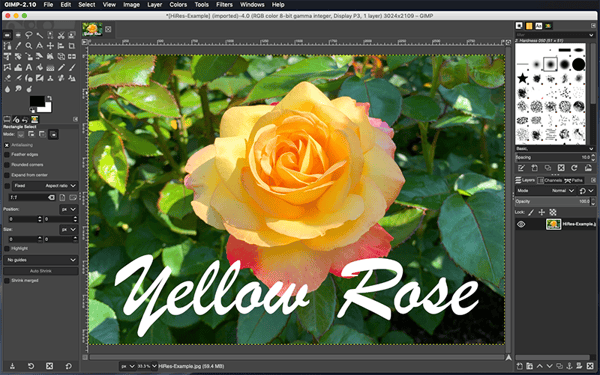Open the Filters menu

224,5
